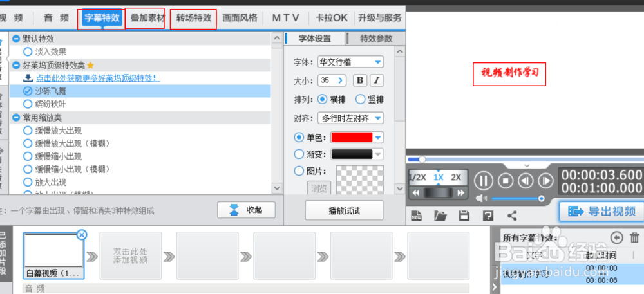
Task: Open the 卡拉OK tab
Action: coord(332,18)
